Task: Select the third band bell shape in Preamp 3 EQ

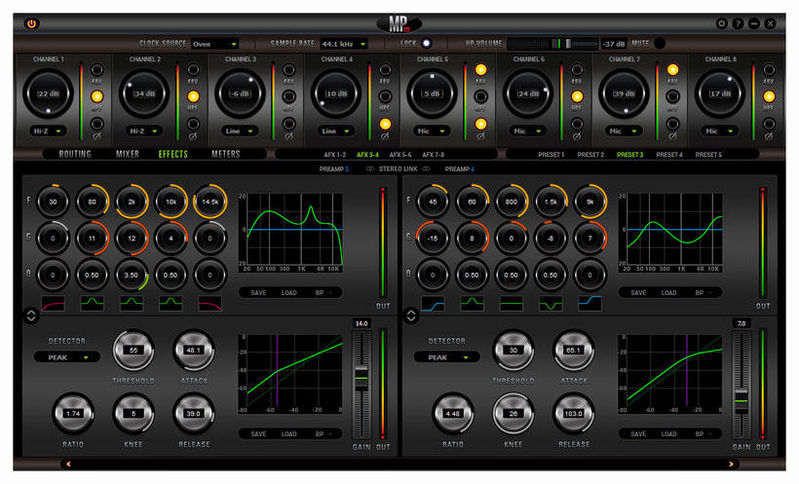Action: (x=131, y=304)
